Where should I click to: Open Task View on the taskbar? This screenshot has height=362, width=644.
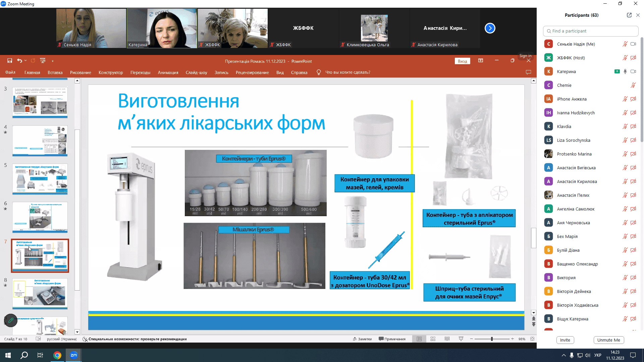click(40, 355)
